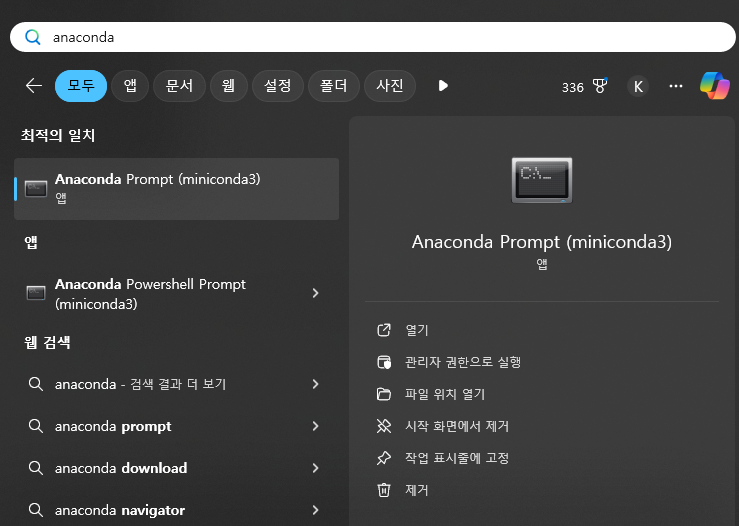Switch to the 사진 filter tab

coord(390,86)
